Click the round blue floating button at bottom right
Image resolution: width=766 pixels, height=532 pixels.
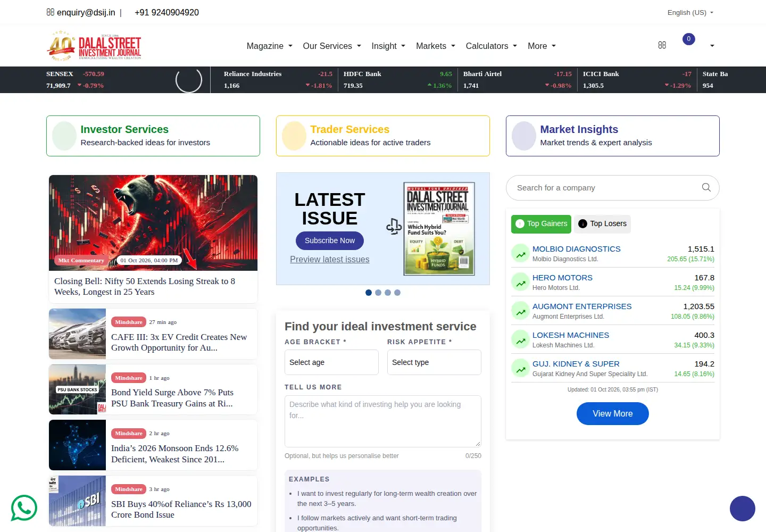pos(743,509)
